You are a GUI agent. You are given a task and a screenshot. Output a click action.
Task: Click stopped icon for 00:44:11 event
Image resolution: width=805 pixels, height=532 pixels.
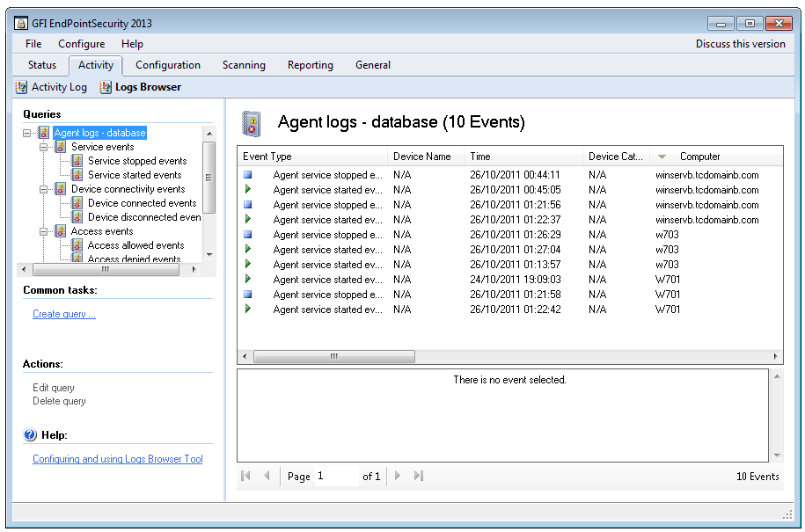(248, 175)
